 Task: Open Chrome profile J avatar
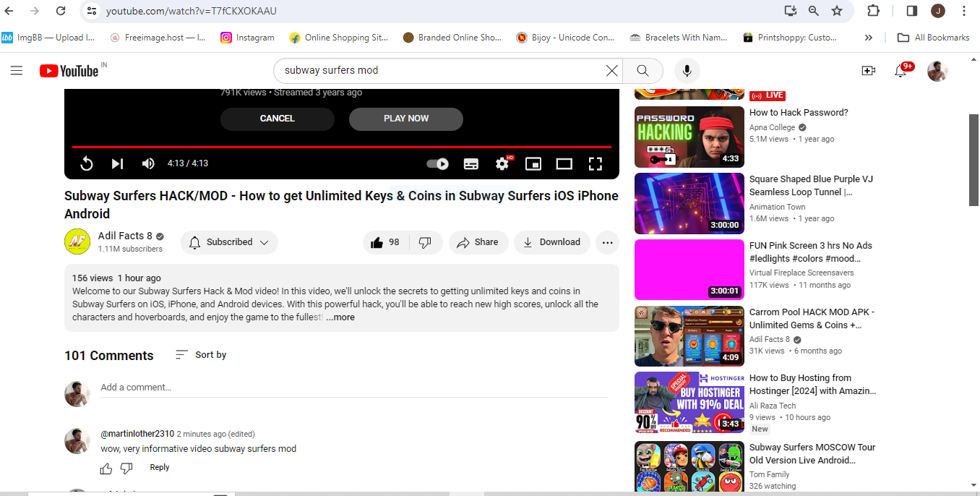tap(938, 11)
